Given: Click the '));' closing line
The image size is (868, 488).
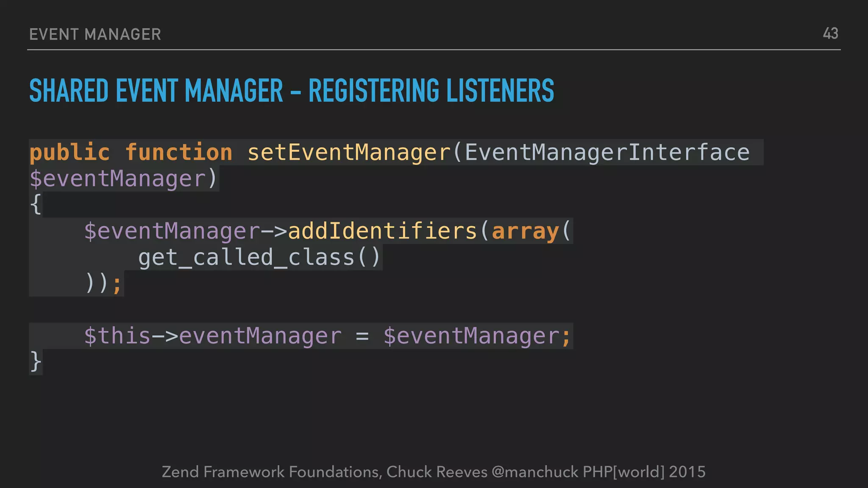Looking at the screenshot, I should [x=103, y=283].
